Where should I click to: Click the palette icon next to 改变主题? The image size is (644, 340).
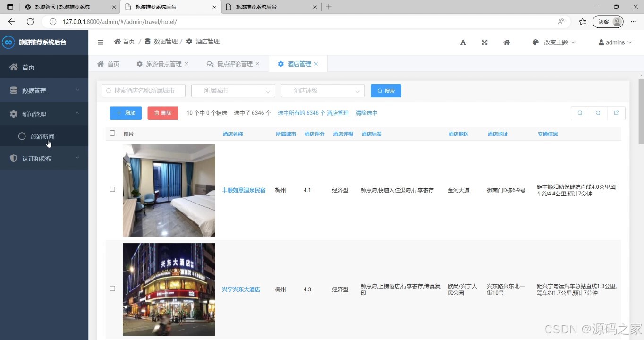click(x=535, y=42)
